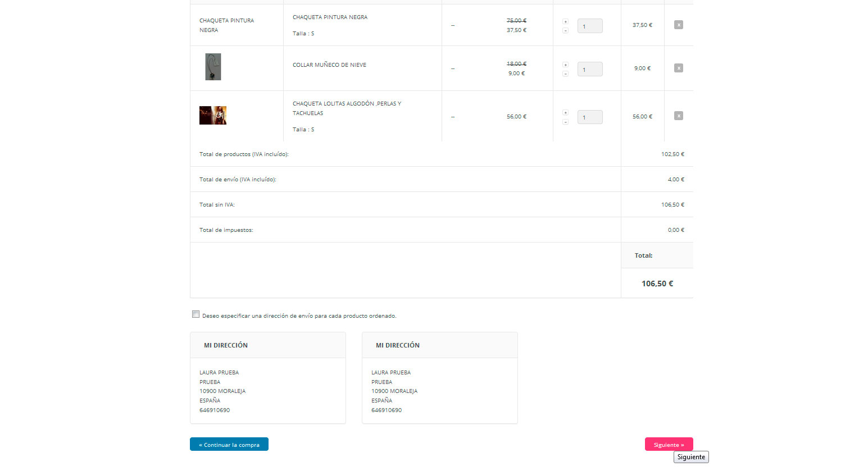This screenshot has height=471, width=868.
Task: Focus quantity field for Chaqueta Pintura Negra
Action: click(590, 26)
